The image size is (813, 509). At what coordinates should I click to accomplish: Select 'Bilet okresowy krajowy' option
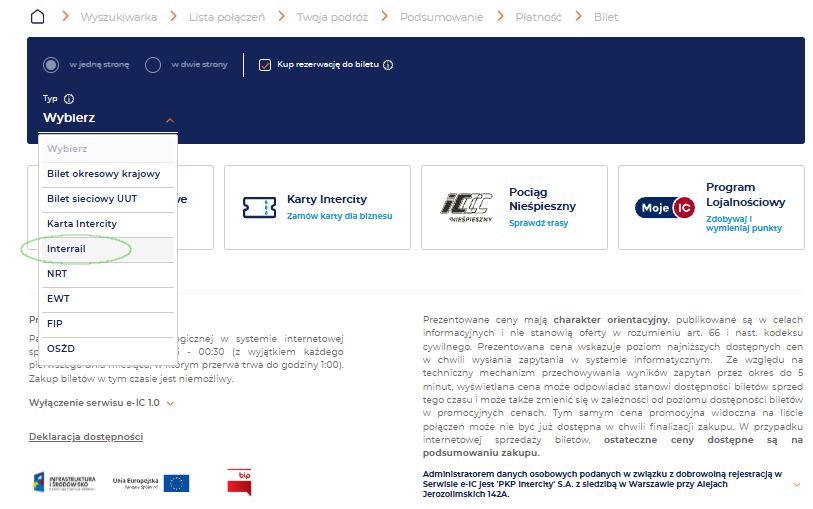coord(107,174)
